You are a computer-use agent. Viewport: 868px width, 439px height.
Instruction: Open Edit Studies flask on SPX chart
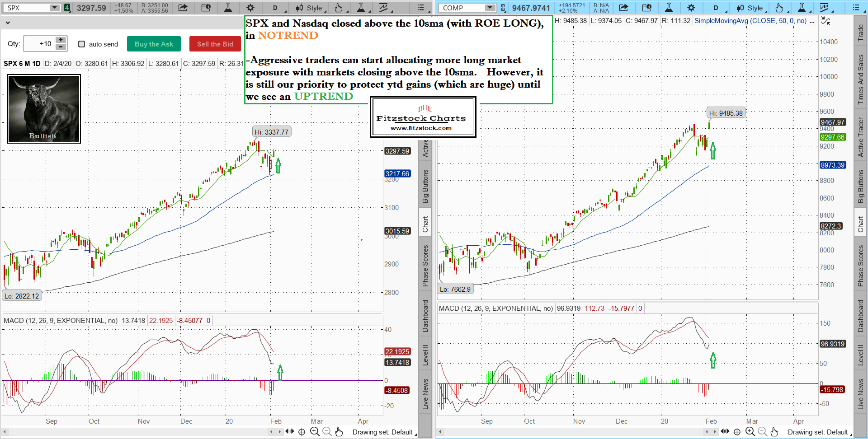pos(228,8)
